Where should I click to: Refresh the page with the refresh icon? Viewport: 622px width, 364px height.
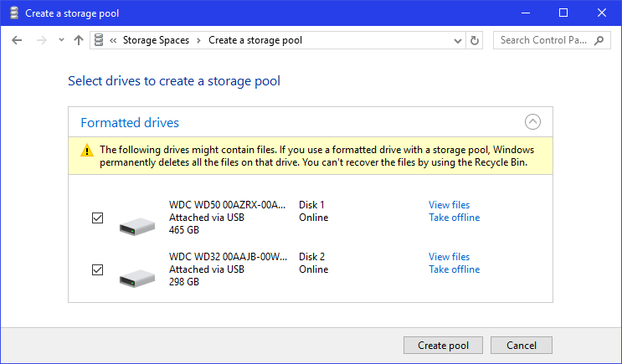pos(474,40)
